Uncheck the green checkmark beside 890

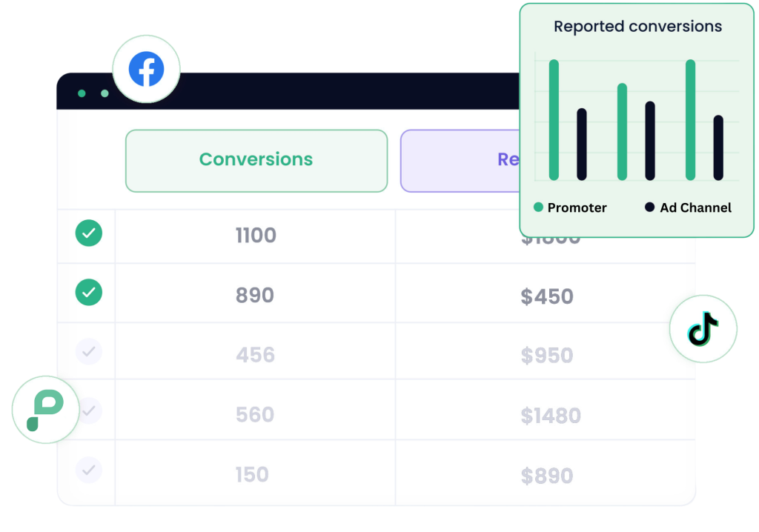click(x=89, y=293)
